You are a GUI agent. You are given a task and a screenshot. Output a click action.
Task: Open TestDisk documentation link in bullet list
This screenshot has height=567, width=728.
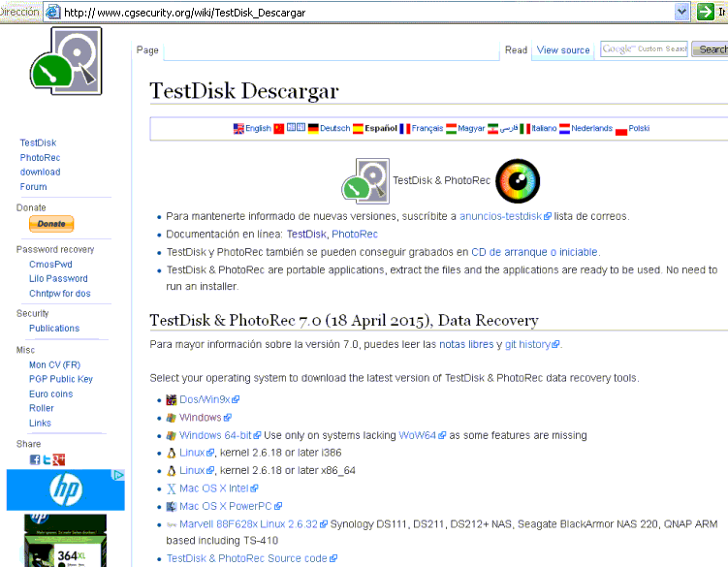coord(306,234)
